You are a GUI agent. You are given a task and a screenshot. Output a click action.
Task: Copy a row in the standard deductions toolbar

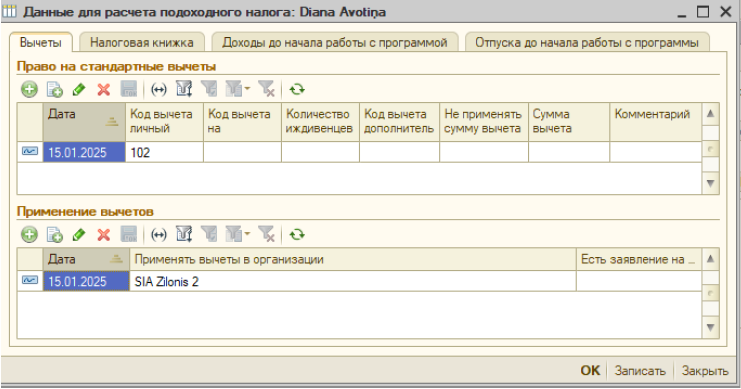coord(54,89)
